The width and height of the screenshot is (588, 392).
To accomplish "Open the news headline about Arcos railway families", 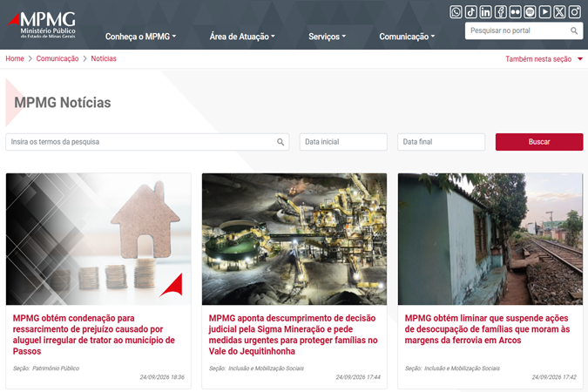I will point(487,329).
